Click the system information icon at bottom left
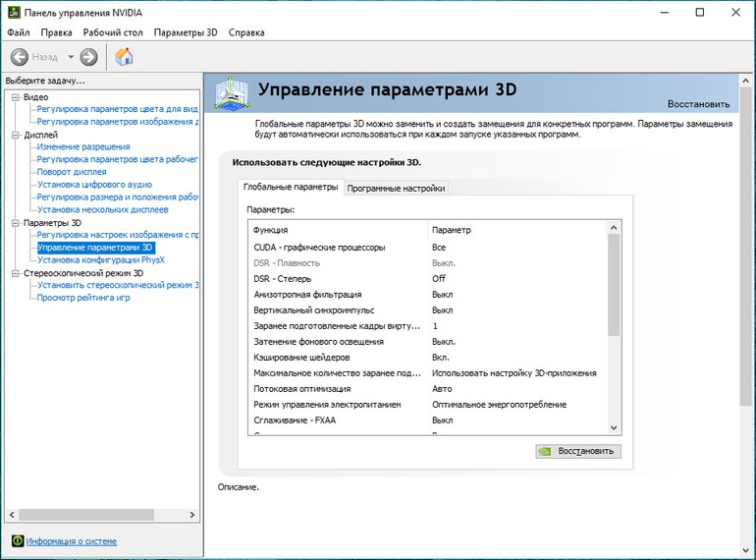This screenshot has width=756, height=560. tap(18, 540)
